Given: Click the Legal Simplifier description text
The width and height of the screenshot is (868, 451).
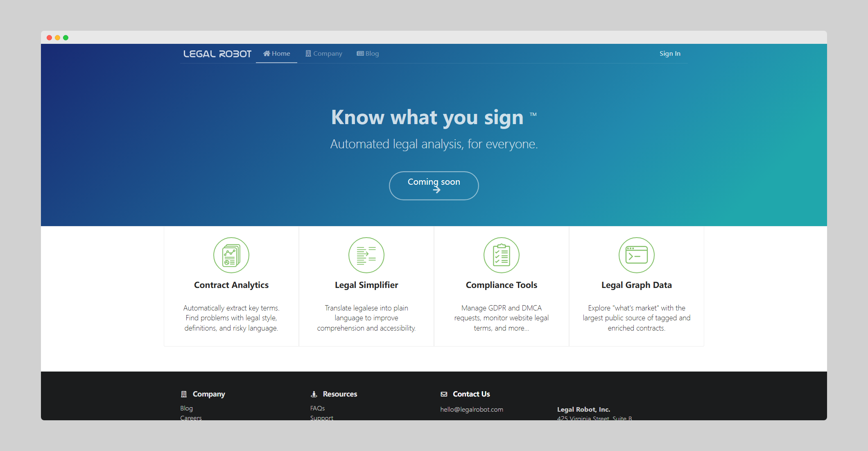Looking at the screenshot, I should tap(366, 318).
